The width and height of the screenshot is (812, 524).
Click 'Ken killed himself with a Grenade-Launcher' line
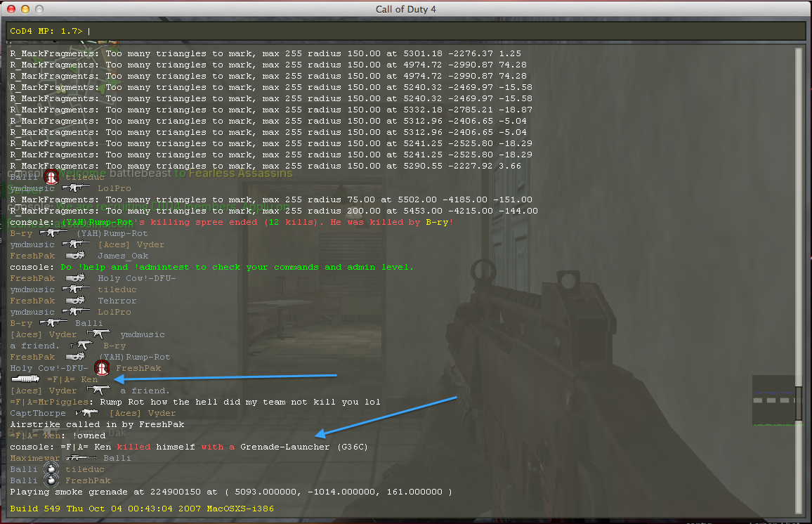(189, 447)
